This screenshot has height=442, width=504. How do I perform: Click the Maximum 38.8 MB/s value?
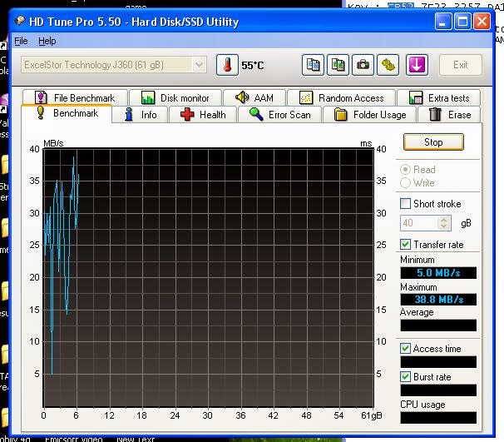tap(438, 300)
